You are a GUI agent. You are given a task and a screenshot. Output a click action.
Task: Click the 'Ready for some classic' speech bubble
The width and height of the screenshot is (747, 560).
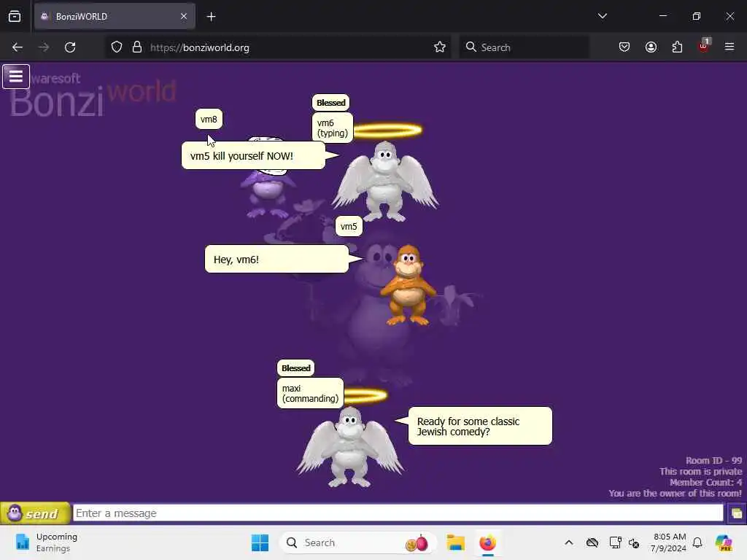480,426
